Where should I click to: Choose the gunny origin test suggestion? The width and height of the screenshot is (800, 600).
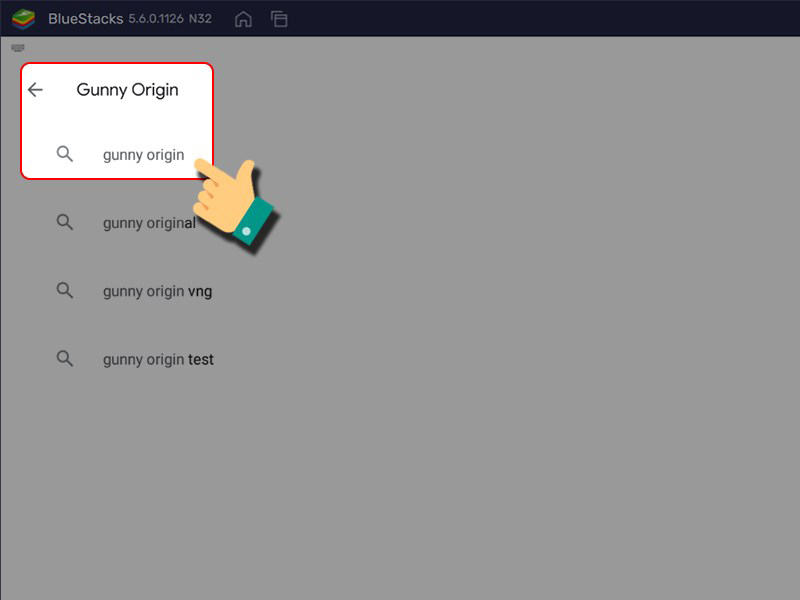(157, 359)
